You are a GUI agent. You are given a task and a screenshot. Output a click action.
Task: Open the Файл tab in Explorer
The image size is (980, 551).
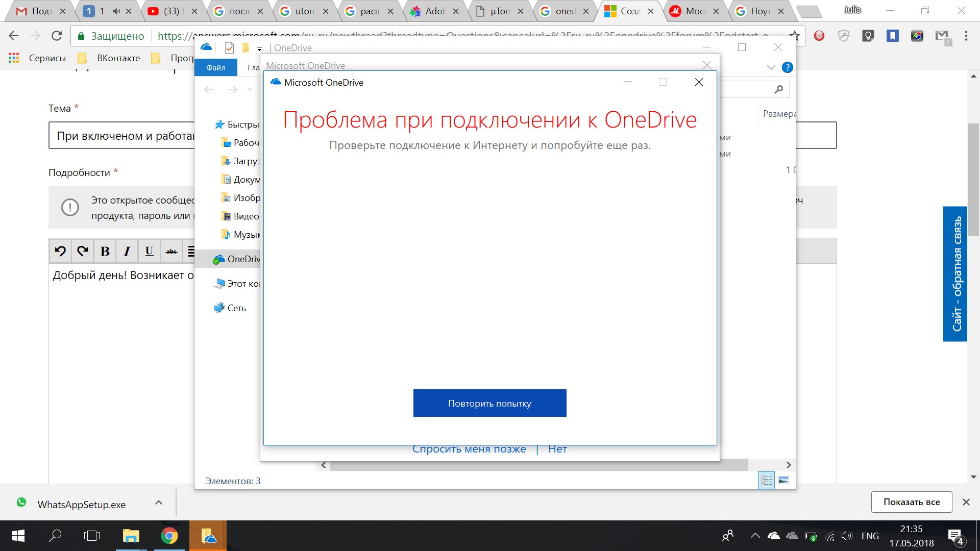click(x=215, y=67)
